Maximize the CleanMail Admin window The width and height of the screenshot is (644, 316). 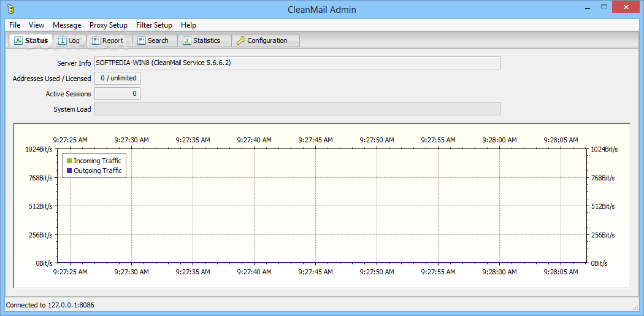pyautogui.click(x=604, y=7)
